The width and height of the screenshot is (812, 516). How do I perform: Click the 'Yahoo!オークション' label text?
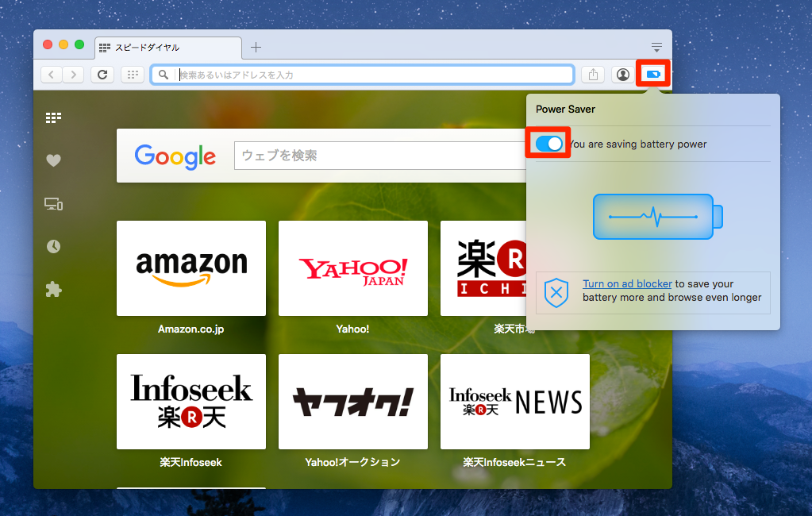[x=352, y=462]
